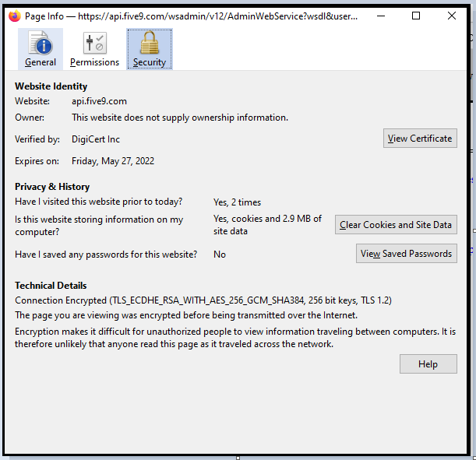
Task: Select the Security tab
Action: tap(150, 49)
